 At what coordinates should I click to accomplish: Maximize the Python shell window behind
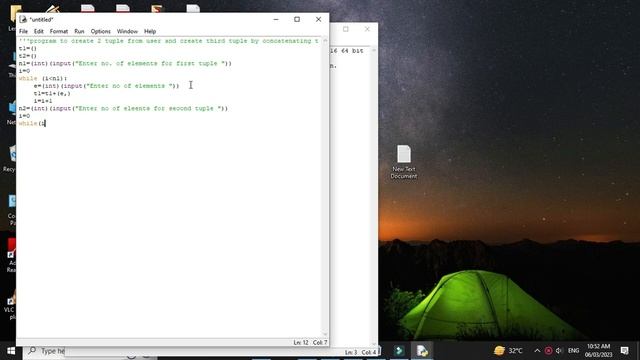[346, 29]
